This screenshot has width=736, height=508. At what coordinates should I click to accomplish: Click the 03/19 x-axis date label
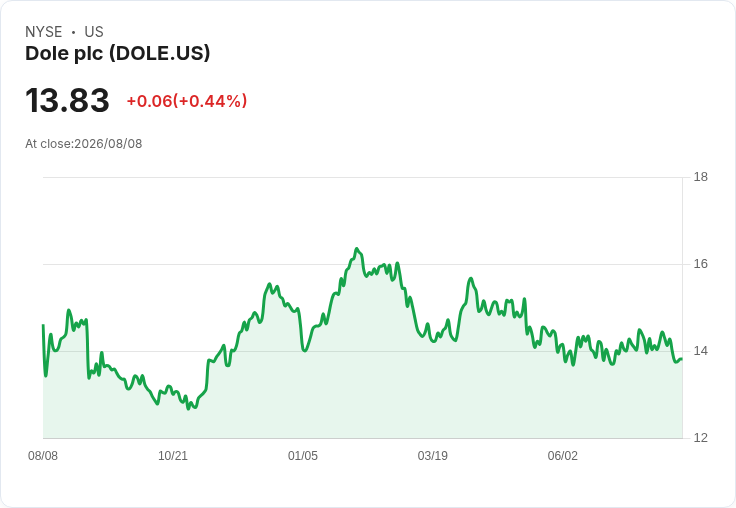click(x=433, y=456)
